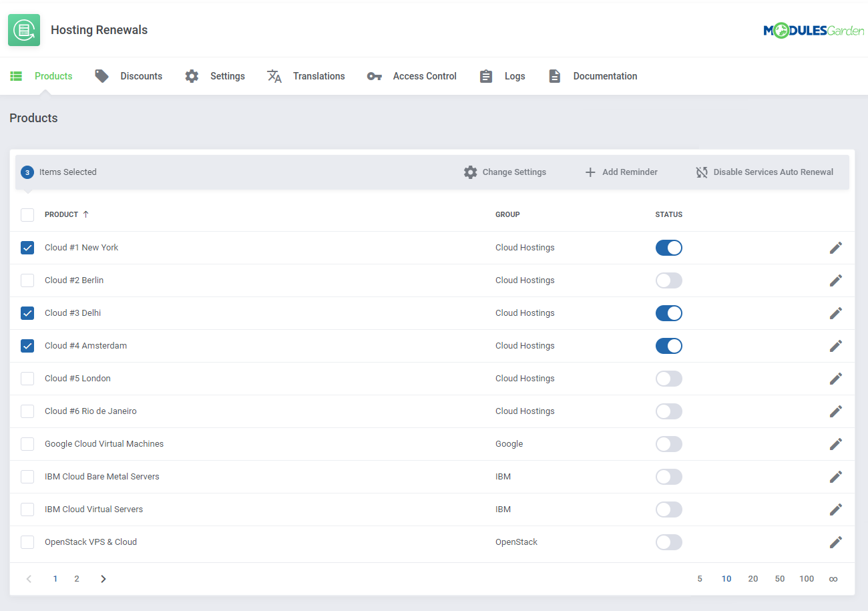The width and height of the screenshot is (868, 611).
Task: Click the Translations language icon
Action: (x=274, y=76)
